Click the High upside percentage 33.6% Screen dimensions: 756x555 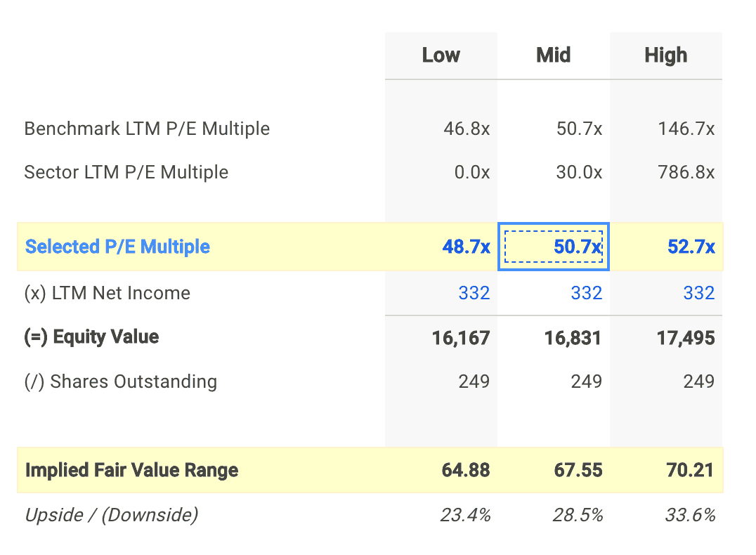click(x=690, y=515)
